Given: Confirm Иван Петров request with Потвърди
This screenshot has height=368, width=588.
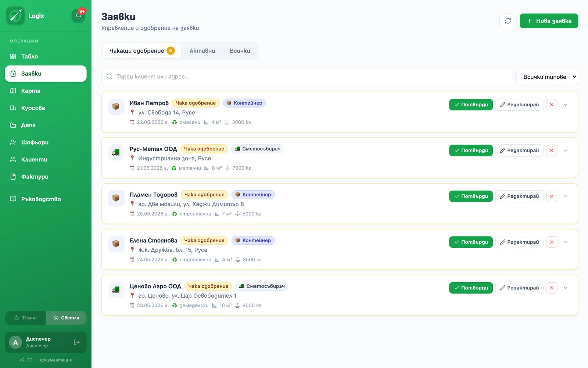Looking at the screenshot, I should pos(471,105).
